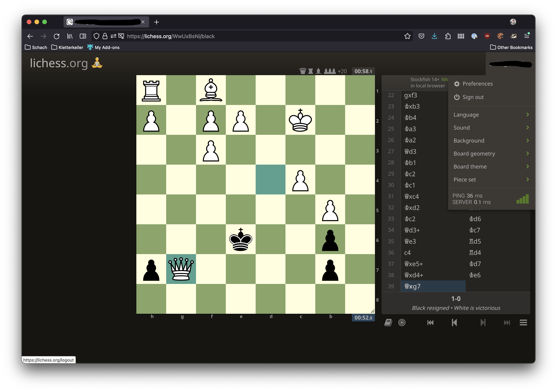Click the white king on c2
The image size is (557, 392).
[x=300, y=120]
